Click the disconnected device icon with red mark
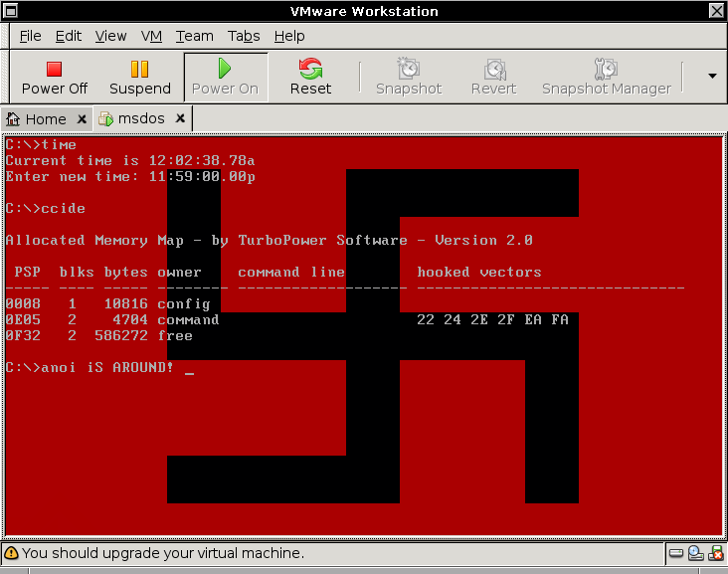The image size is (728, 574). [x=715, y=553]
